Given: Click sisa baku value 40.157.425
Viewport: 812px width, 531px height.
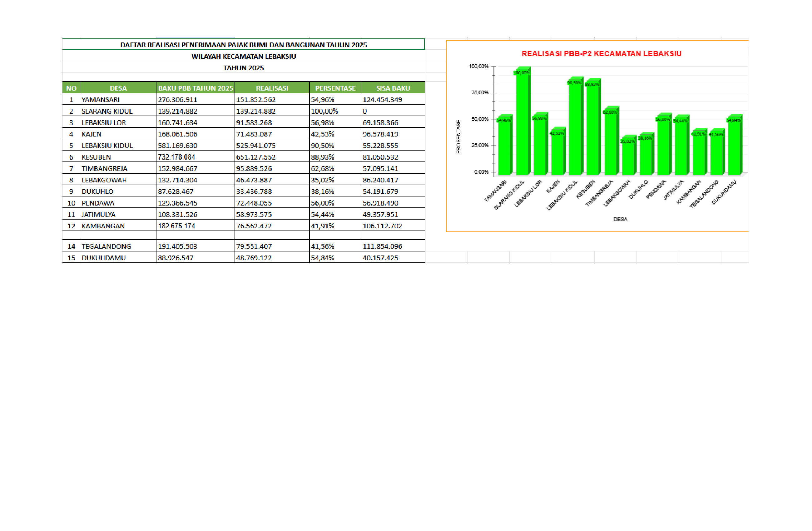Looking at the screenshot, I should point(393,258).
